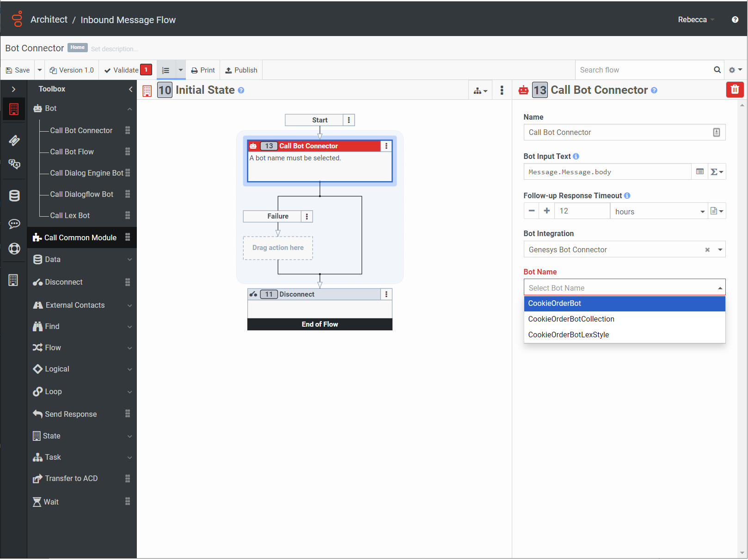Click the Publish button

(241, 70)
